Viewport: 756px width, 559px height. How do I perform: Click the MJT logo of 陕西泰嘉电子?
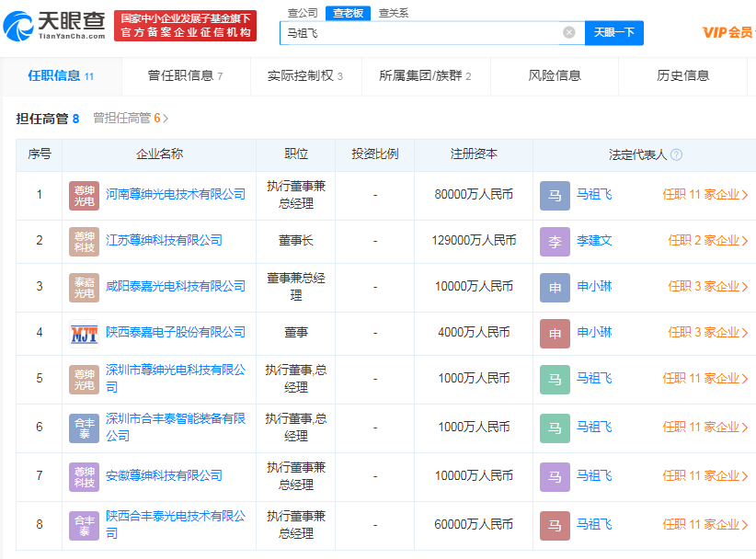click(x=84, y=333)
